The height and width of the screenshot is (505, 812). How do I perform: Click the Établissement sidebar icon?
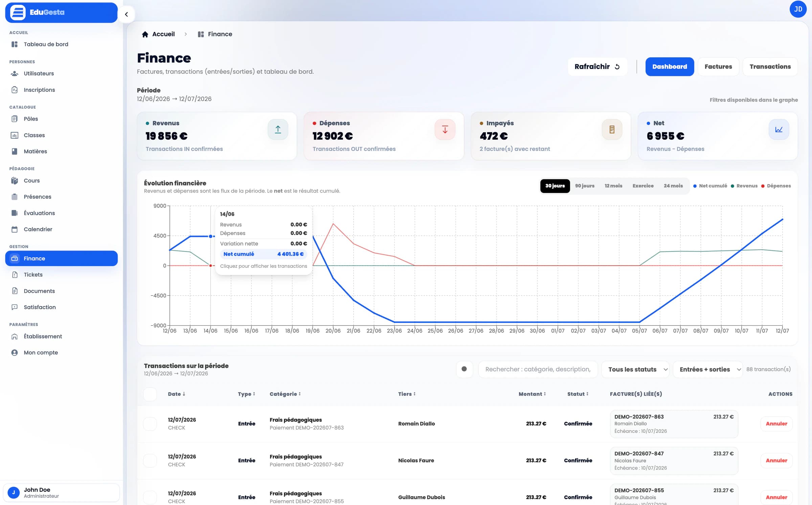(15, 336)
